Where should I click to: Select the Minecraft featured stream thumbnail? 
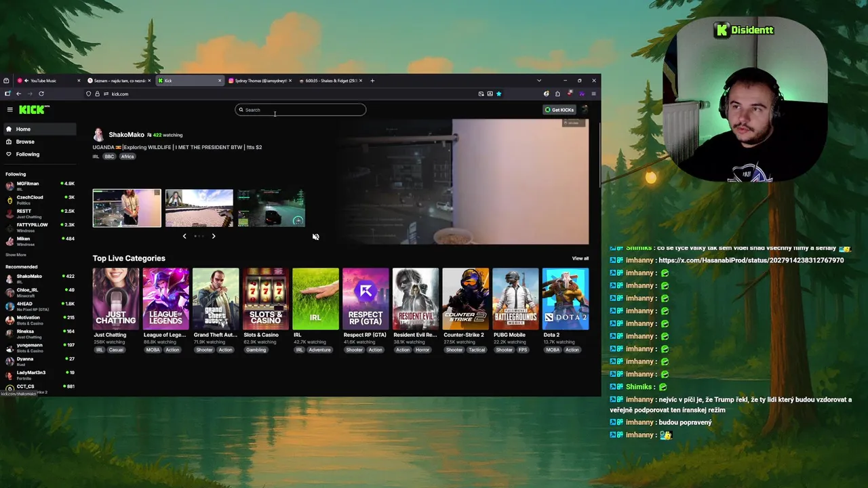(x=199, y=208)
